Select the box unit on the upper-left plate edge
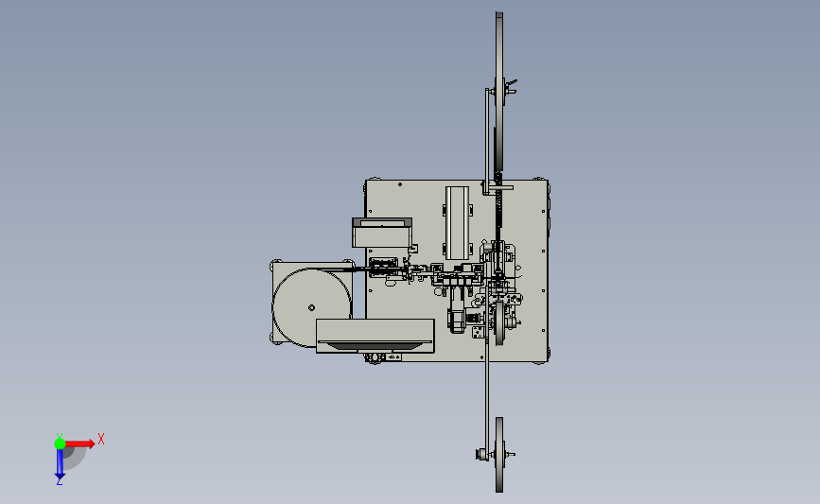The width and height of the screenshot is (820, 504). click(x=382, y=233)
